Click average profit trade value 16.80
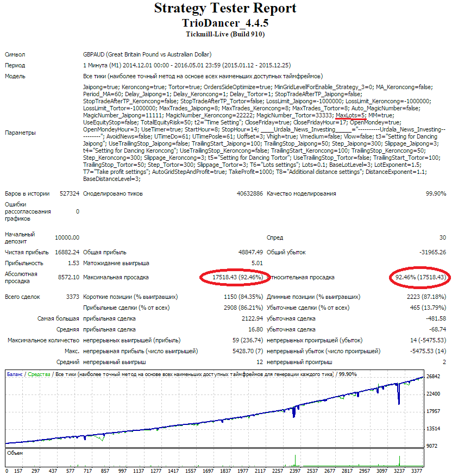Image resolution: width=458 pixels, height=476 pixels. [255, 330]
